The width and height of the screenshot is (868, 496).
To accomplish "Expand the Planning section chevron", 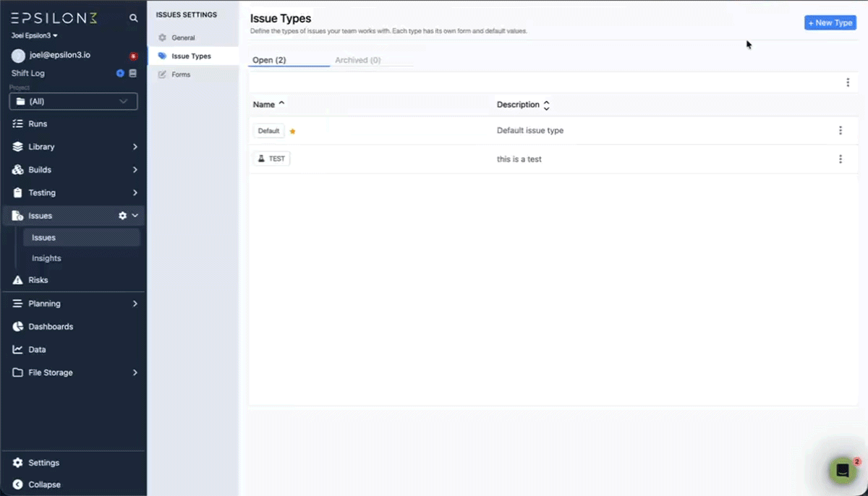I will coord(135,304).
